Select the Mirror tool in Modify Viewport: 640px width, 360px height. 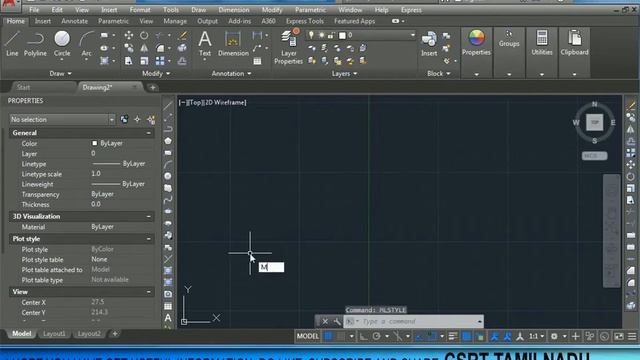pos(144,48)
